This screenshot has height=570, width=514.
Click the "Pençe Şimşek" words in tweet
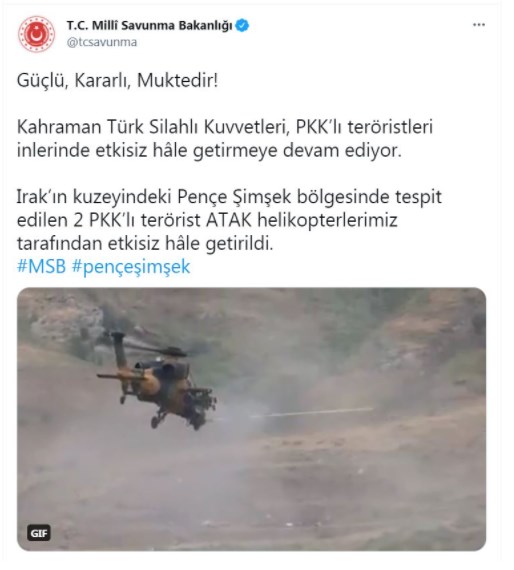click(x=234, y=197)
